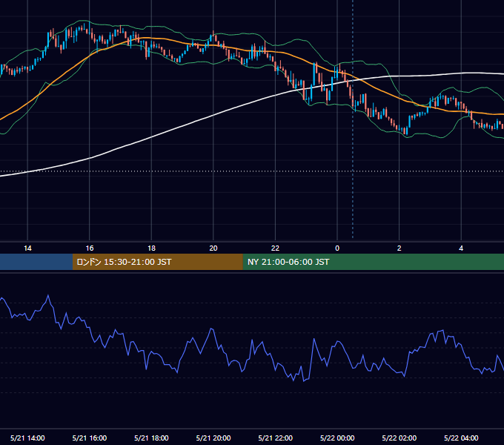The width and height of the screenshot is (504, 445).
Task: Click the blue session bar before ロンドン
Action: [36, 262]
